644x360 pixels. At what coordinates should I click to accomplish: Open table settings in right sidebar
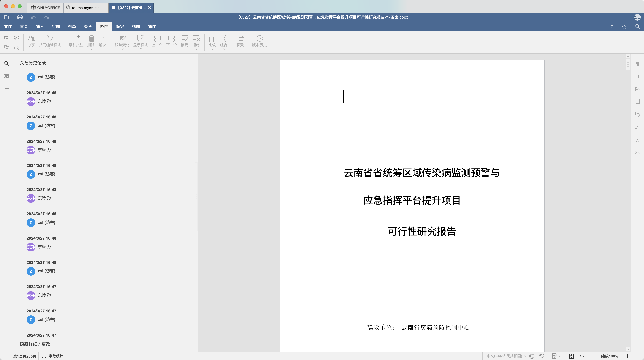(x=637, y=76)
